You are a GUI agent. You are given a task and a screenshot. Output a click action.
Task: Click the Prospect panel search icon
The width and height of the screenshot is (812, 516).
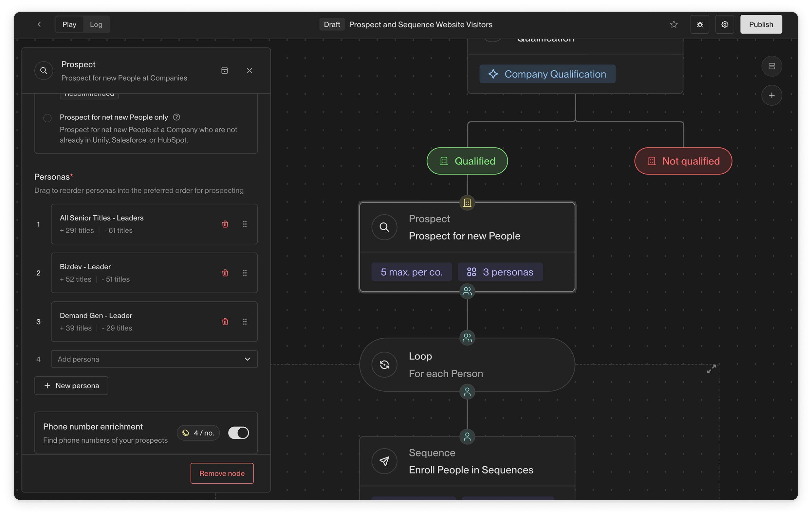point(44,70)
